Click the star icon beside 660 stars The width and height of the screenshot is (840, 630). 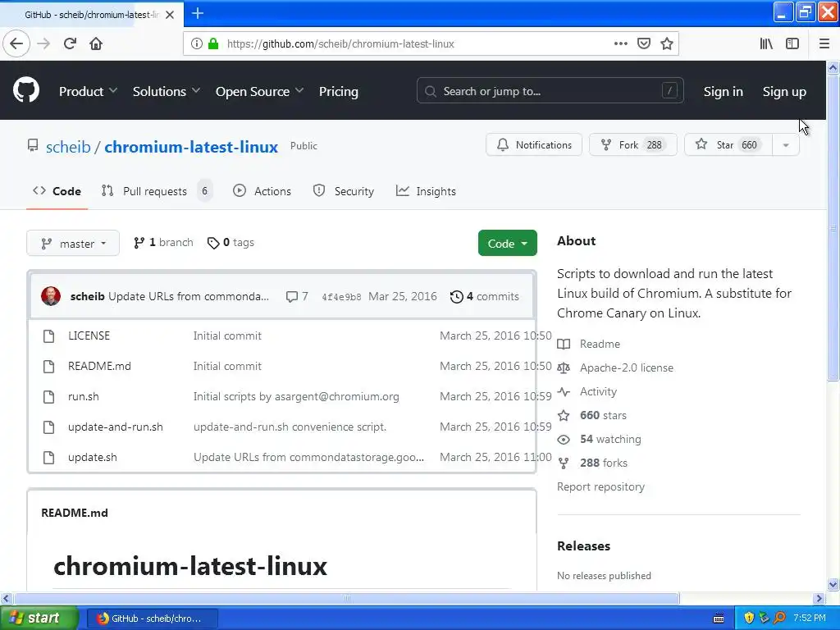564,416
